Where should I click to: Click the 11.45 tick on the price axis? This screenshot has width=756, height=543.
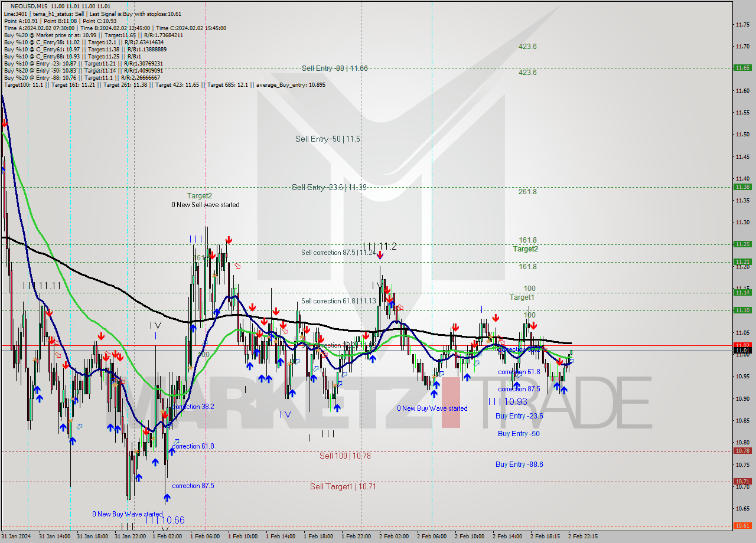(742, 156)
